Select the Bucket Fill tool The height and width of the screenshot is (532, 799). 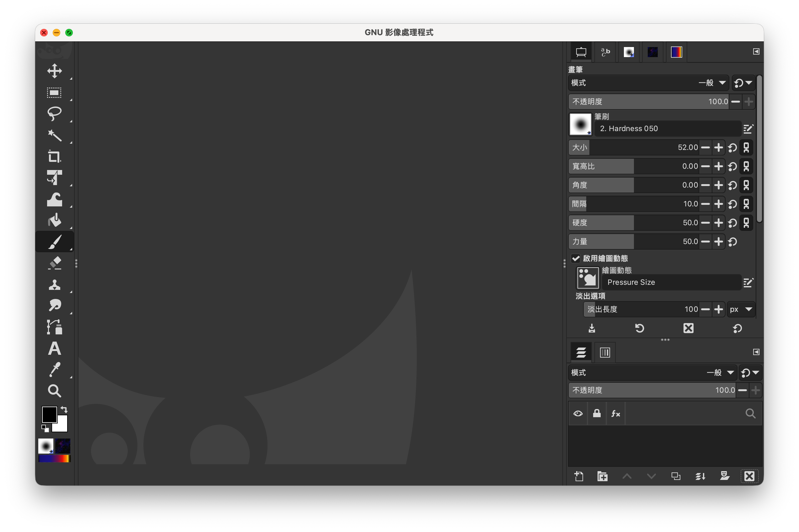coord(54,220)
